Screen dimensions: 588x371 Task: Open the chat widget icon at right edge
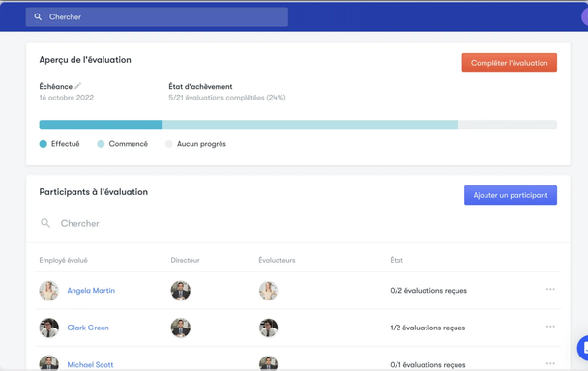click(x=583, y=348)
